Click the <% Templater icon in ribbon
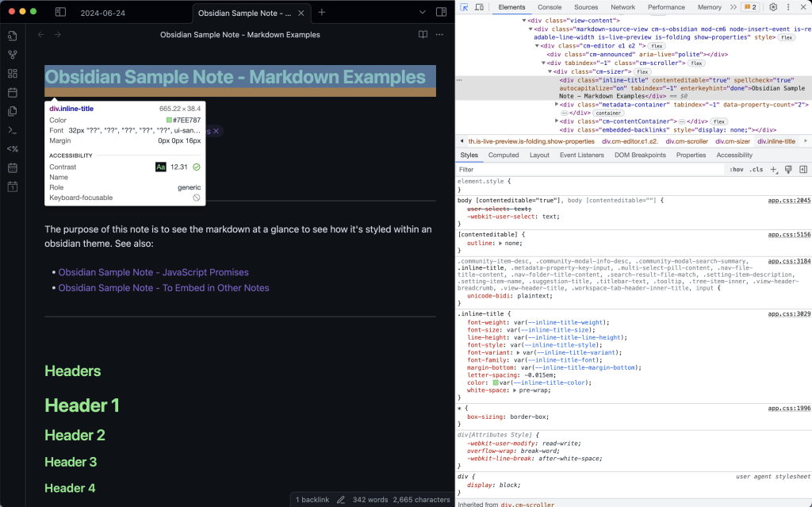The height and width of the screenshot is (507, 812). [x=13, y=149]
